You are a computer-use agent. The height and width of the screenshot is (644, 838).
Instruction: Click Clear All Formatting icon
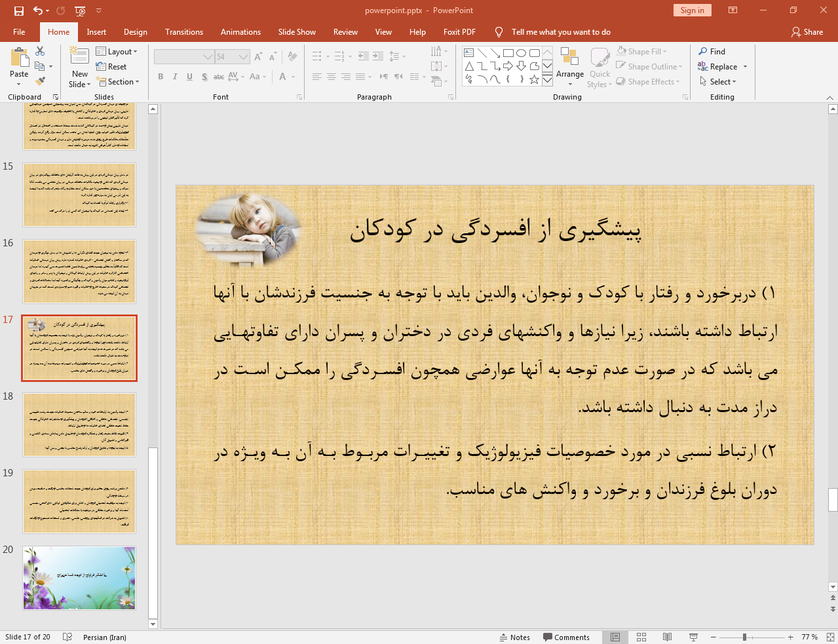pos(292,57)
